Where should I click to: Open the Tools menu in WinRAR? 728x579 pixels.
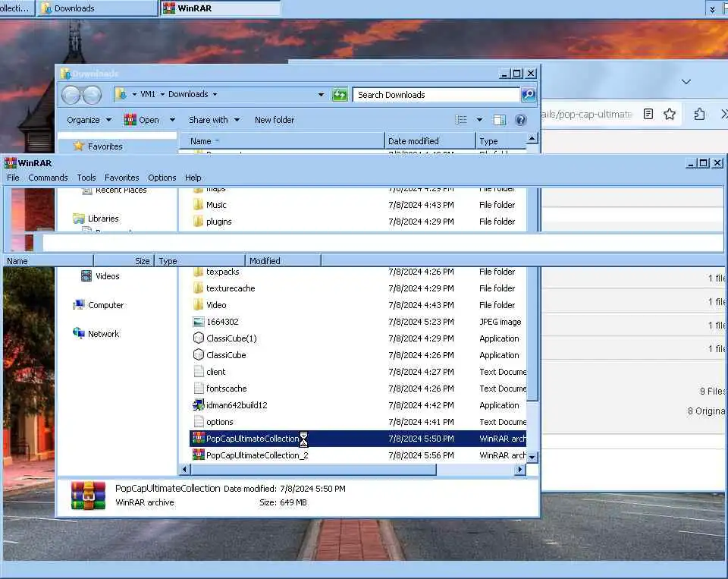click(x=86, y=178)
